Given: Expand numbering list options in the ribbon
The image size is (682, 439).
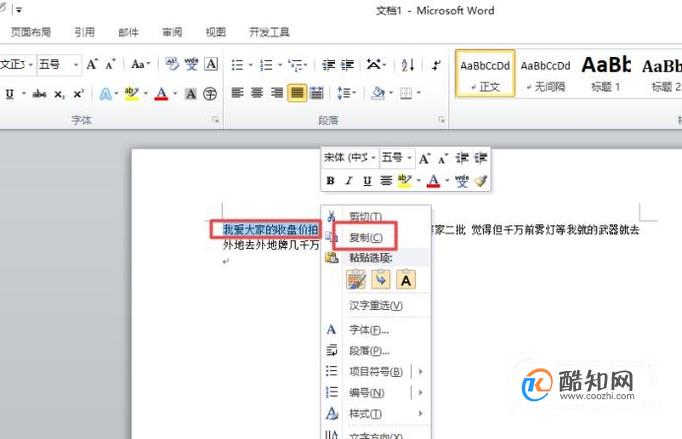Looking at the screenshot, I should (280, 65).
